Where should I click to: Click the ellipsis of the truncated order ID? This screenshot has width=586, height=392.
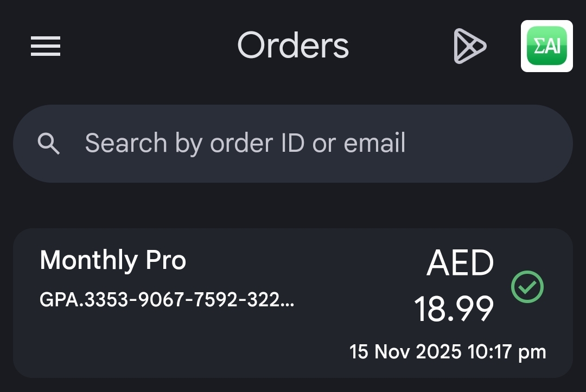[289, 301]
